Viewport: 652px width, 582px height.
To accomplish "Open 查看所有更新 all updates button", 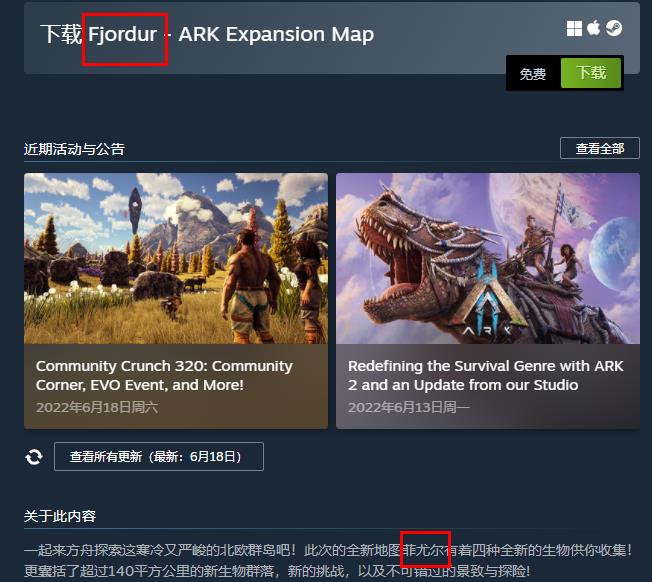I will (159, 456).
